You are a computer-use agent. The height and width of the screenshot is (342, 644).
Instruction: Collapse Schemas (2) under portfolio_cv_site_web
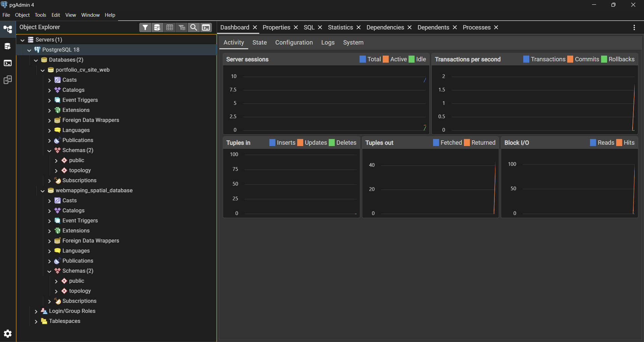click(x=49, y=150)
